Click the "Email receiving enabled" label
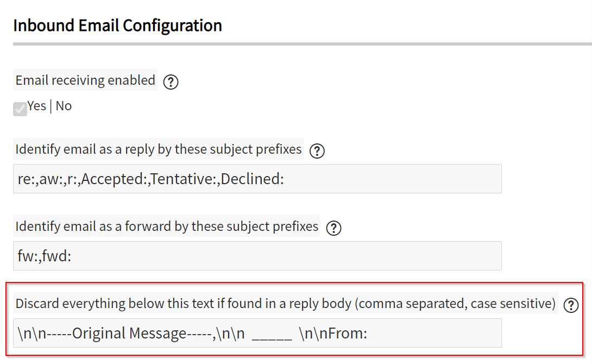The width and height of the screenshot is (592, 364). (x=85, y=80)
